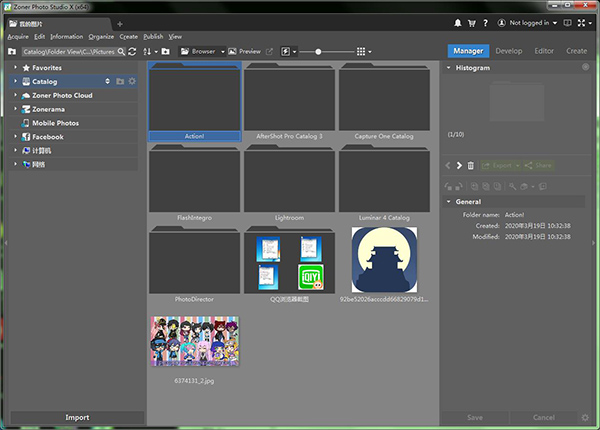Open the Organize menu
Image resolution: width=600 pixels, height=430 pixels.
[101, 37]
